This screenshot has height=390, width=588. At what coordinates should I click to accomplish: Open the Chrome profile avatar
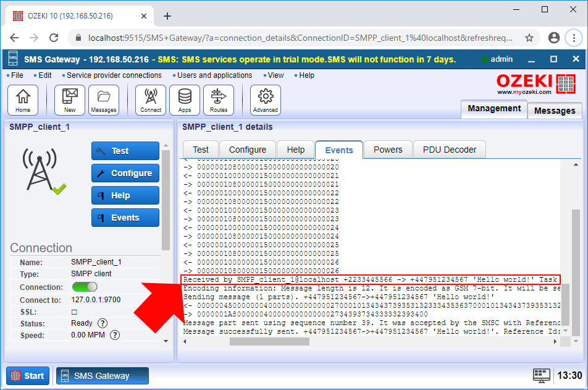[554, 38]
